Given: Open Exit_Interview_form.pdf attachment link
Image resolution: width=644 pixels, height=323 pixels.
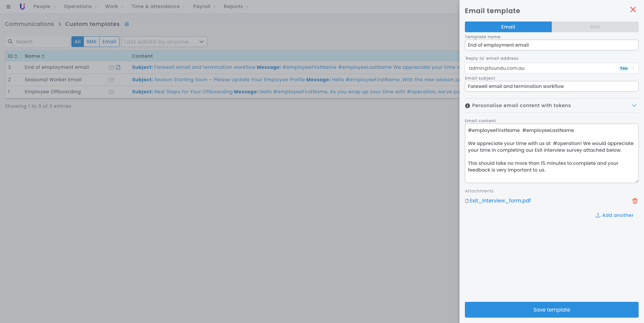Looking at the screenshot, I should click(500, 201).
